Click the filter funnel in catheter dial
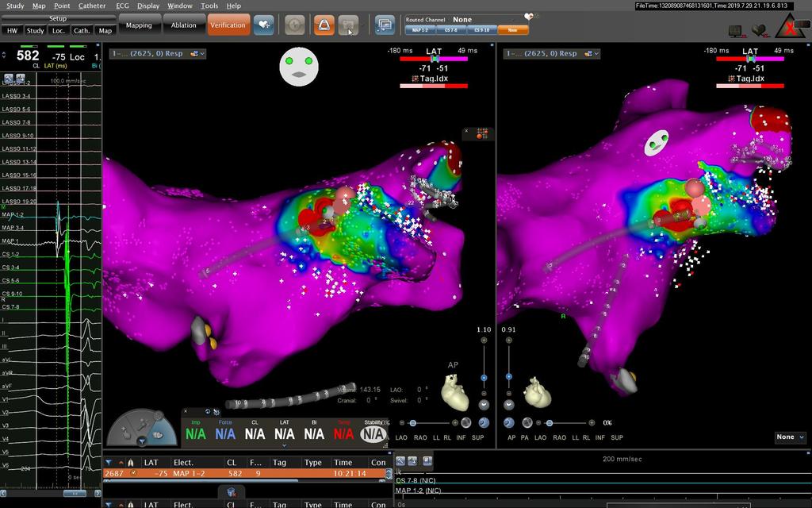Viewport: 812px width, 508px height. (141, 441)
